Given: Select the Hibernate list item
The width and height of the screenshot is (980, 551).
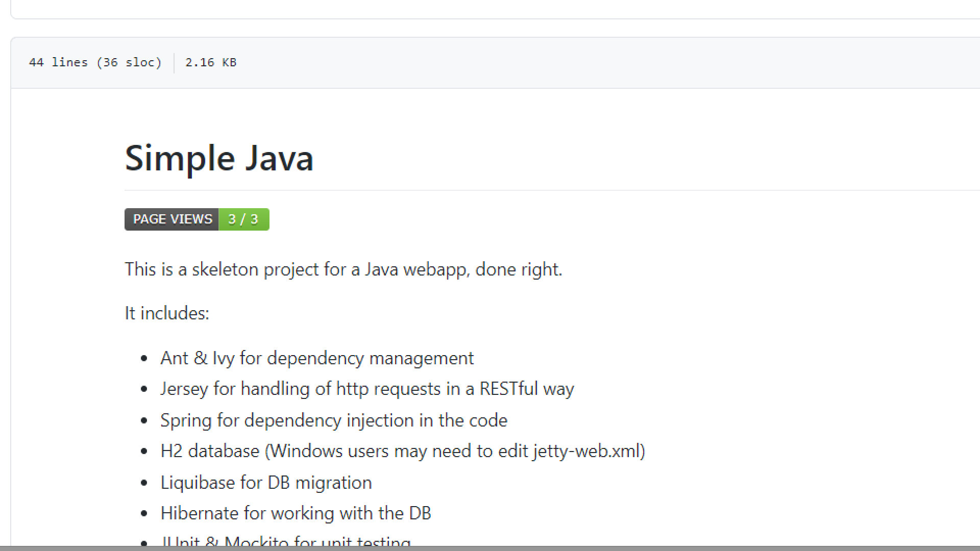Looking at the screenshot, I should point(296,513).
